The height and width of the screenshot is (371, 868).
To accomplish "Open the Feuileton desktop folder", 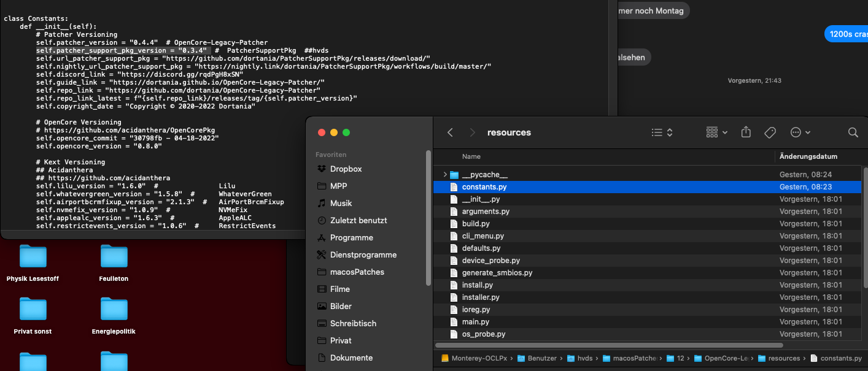I will click(x=114, y=262).
